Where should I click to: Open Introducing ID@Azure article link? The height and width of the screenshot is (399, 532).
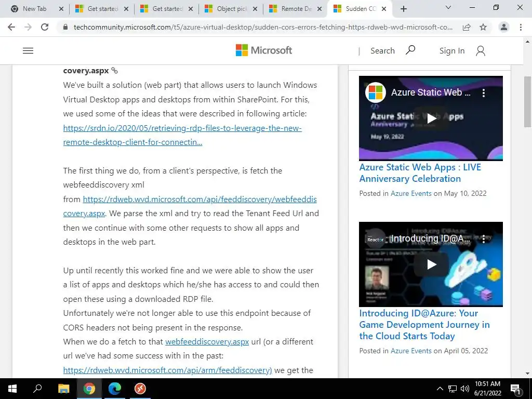(424, 325)
